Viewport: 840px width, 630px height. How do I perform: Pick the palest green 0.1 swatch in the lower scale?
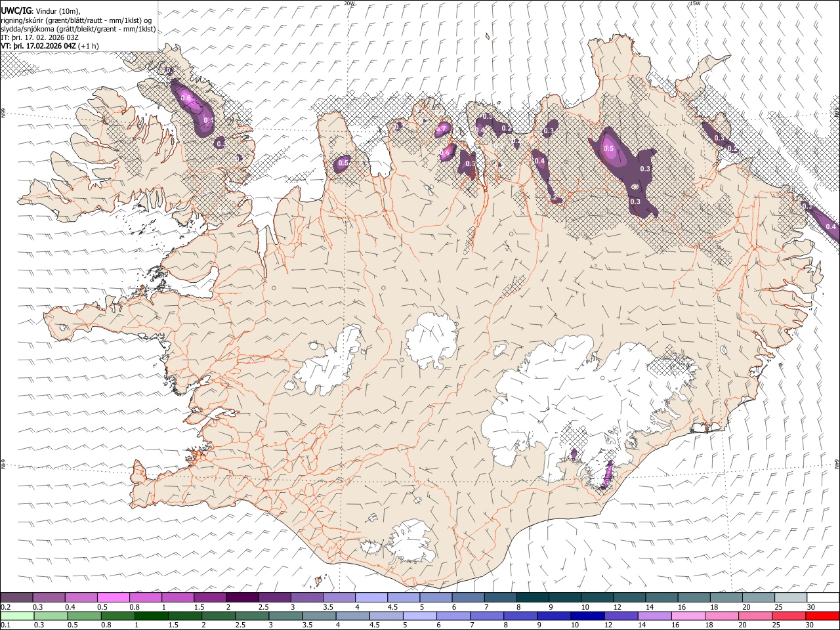(x=17, y=616)
